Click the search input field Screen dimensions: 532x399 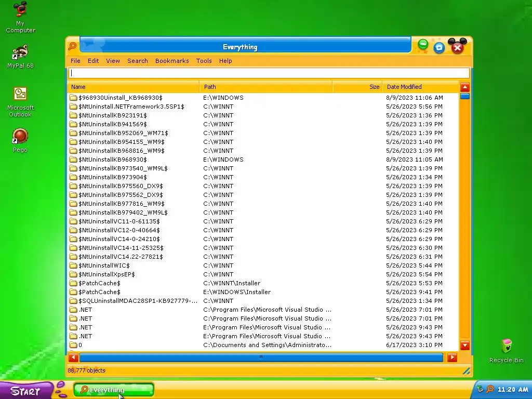[269, 73]
